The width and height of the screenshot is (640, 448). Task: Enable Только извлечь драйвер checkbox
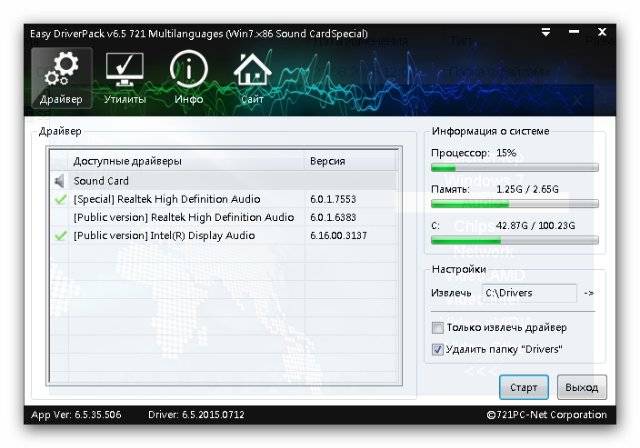click(x=438, y=328)
